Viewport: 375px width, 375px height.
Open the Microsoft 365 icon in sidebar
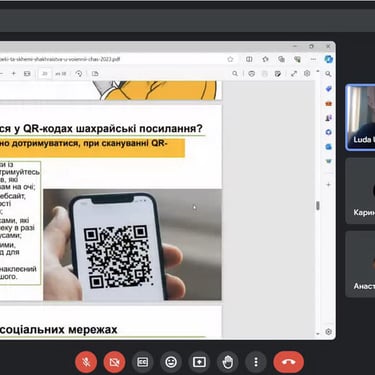(x=328, y=132)
